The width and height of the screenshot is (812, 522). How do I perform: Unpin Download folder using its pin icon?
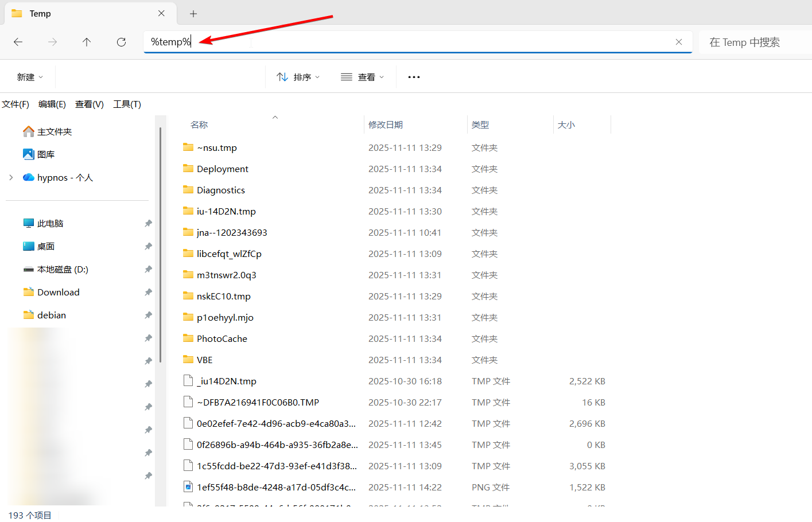pyautogui.click(x=148, y=292)
